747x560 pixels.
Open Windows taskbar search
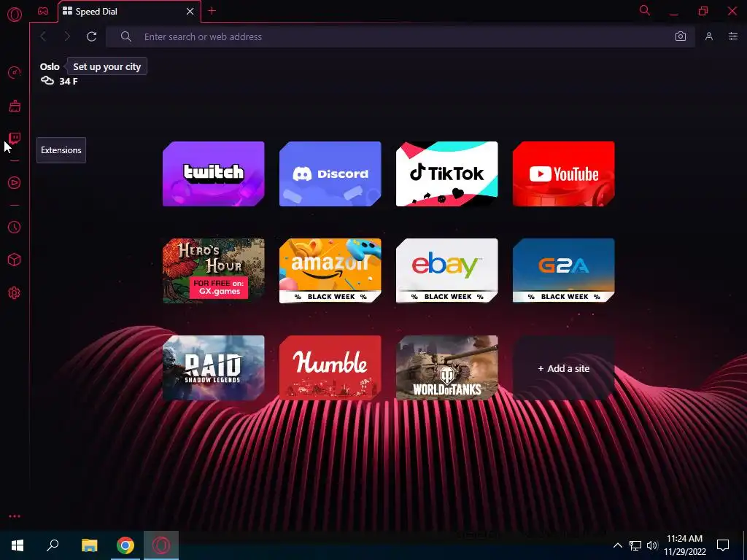point(53,545)
